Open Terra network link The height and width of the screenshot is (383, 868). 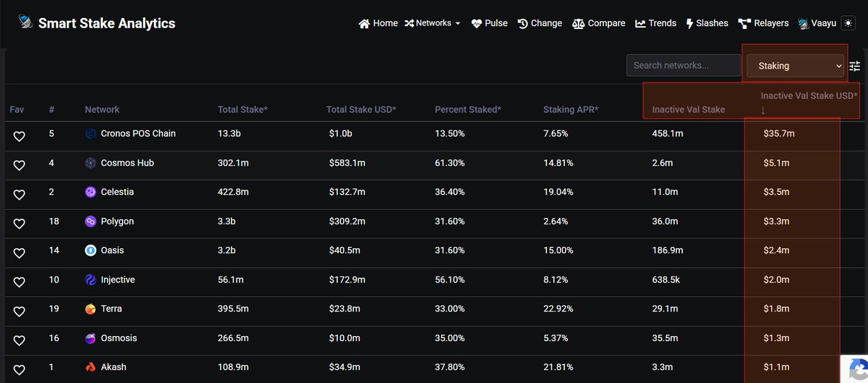point(111,309)
